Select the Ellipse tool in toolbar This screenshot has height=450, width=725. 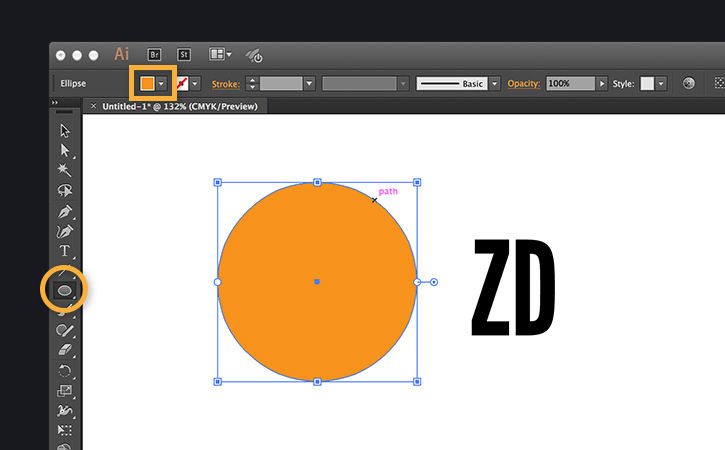coord(64,290)
